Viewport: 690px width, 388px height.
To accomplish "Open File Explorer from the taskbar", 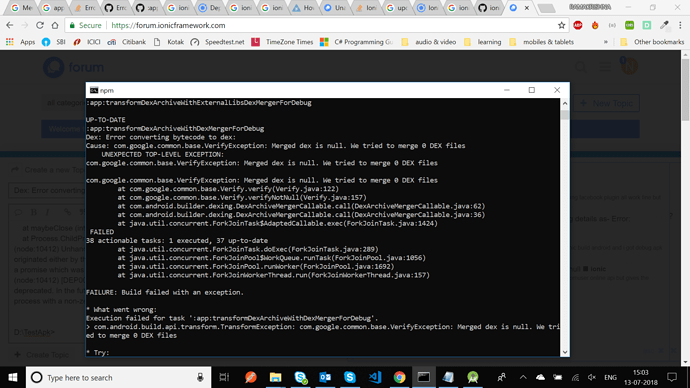I will 275,377.
